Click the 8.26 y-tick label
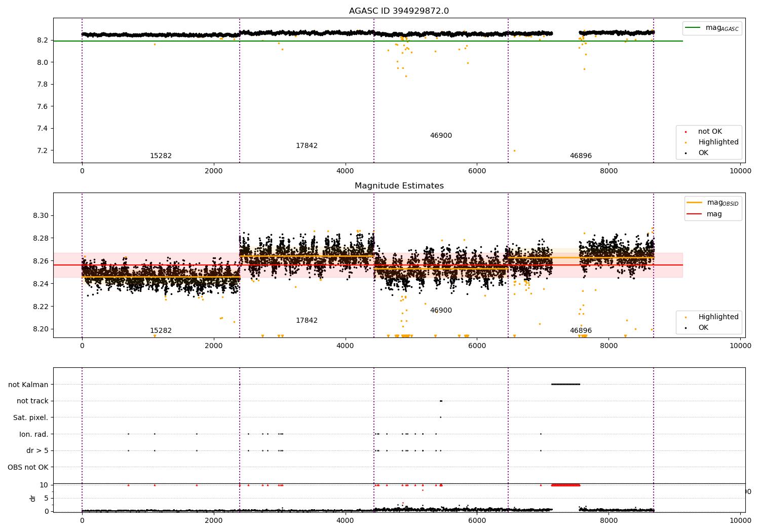760x532 pixels. tap(41, 261)
